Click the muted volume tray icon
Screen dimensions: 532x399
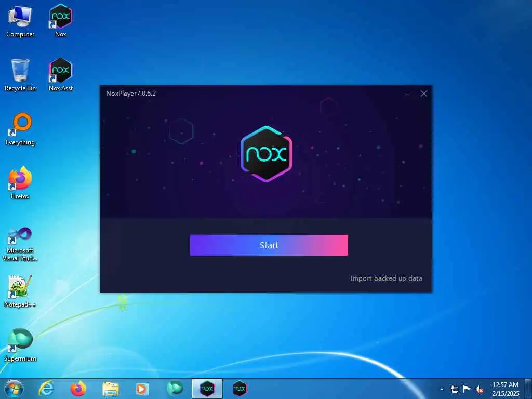point(480,389)
